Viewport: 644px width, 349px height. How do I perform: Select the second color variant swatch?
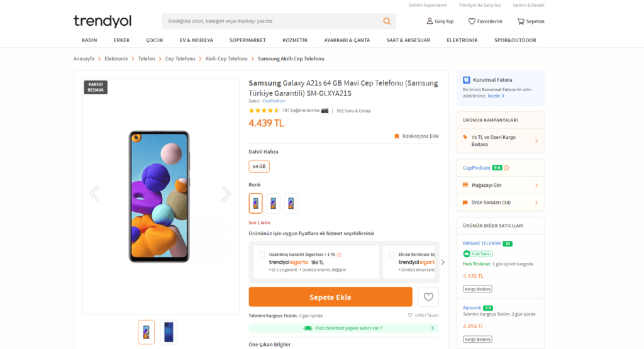point(273,203)
